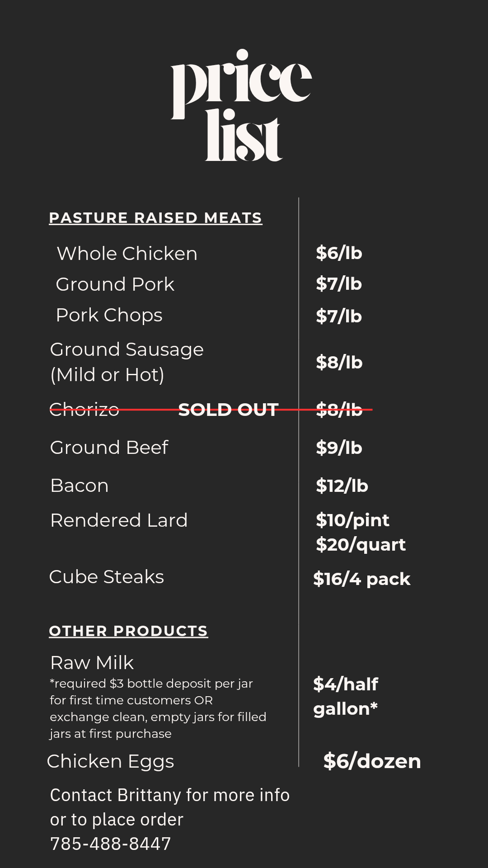Click the $20/quart lard price
This screenshot has height=868, width=488.
361,545
